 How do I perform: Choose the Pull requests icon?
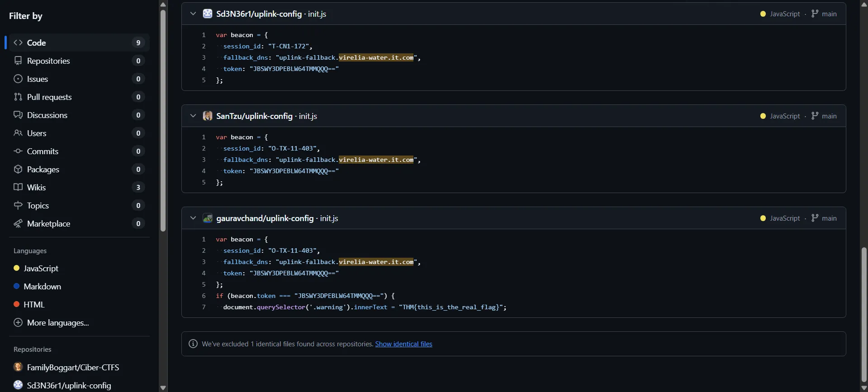click(x=18, y=97)
